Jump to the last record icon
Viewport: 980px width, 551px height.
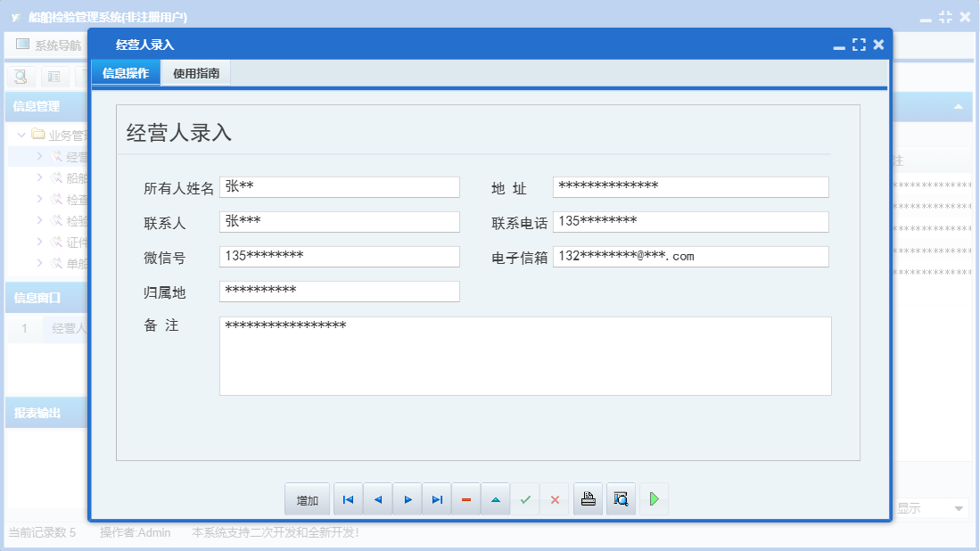[x=436, y=498]
